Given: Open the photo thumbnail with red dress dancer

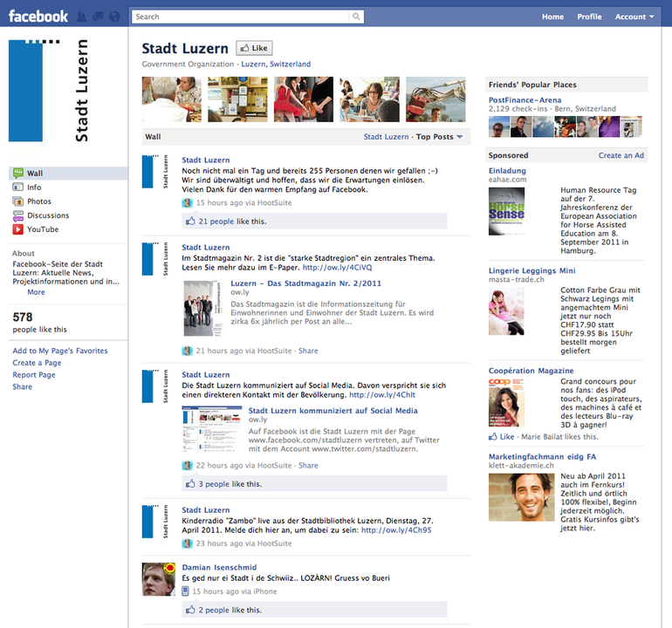Looking at the screenshot, I should (x=304, y=99).
